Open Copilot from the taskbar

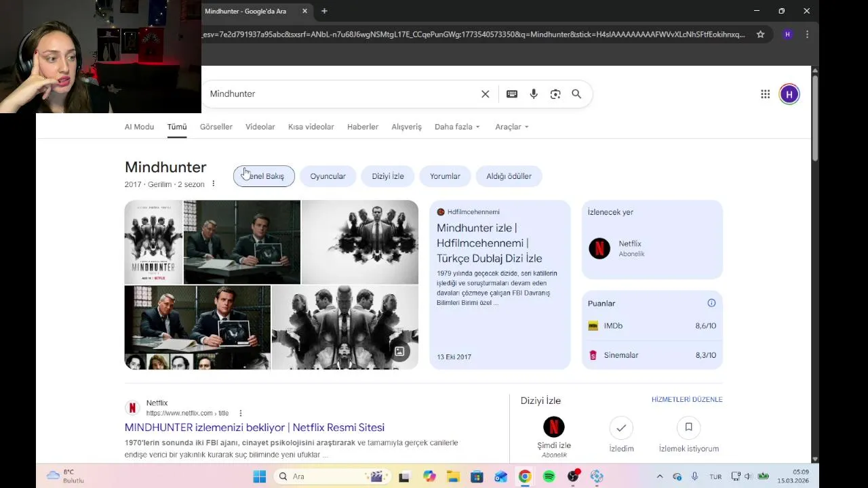point(429,476)
